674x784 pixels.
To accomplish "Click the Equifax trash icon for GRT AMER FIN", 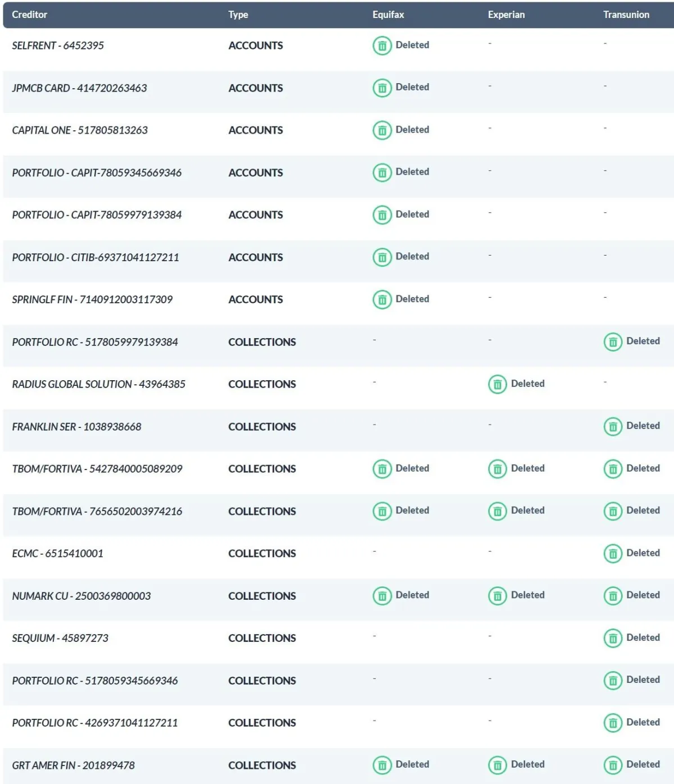I will pyautogui.click(x=382, y=765).
